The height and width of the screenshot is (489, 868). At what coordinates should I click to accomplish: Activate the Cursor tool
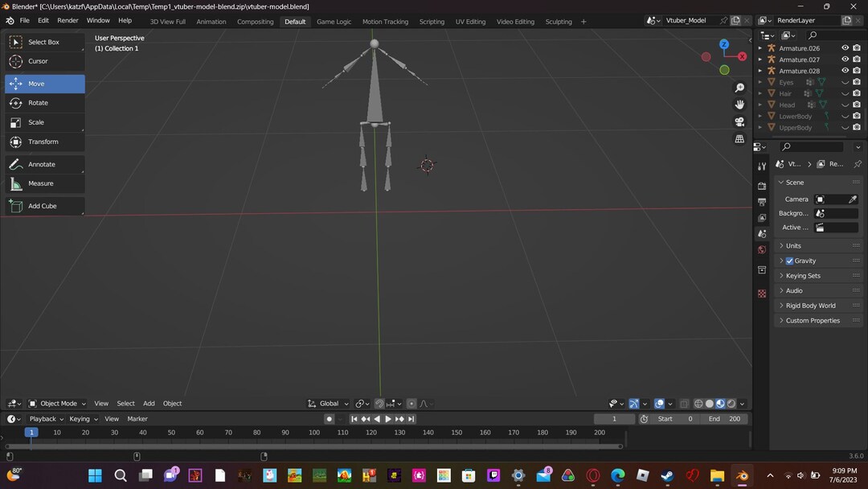coord(45,61)
